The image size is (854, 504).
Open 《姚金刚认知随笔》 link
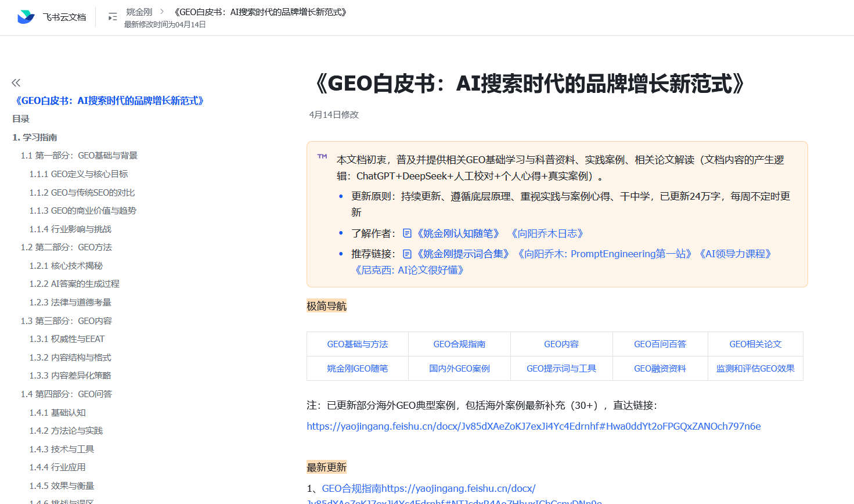(457, 233)
